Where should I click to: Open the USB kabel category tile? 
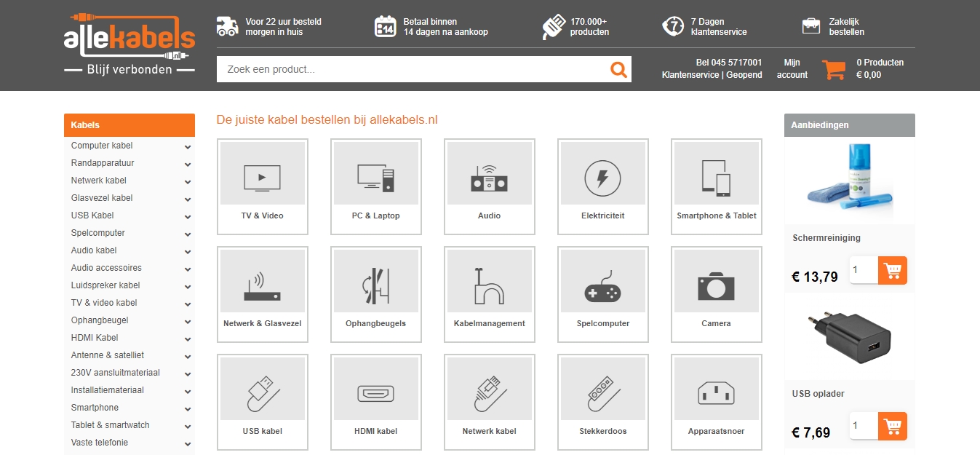263,402
